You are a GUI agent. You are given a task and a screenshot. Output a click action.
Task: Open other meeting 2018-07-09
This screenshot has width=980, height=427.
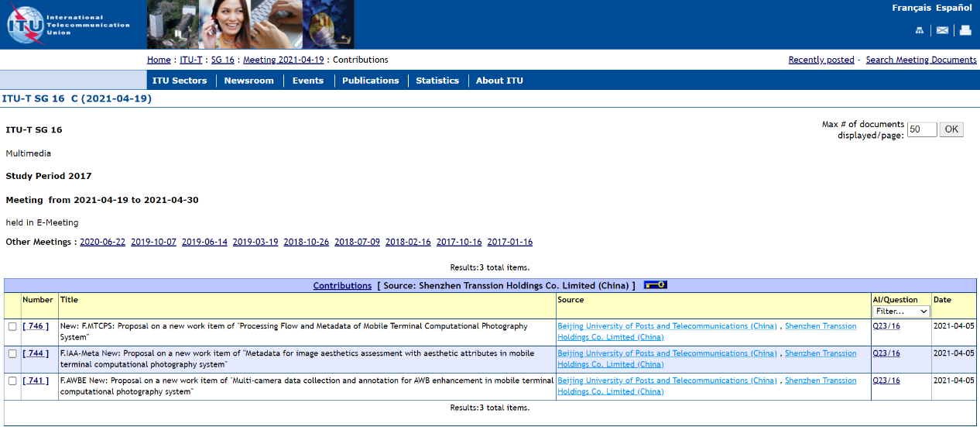358,242
